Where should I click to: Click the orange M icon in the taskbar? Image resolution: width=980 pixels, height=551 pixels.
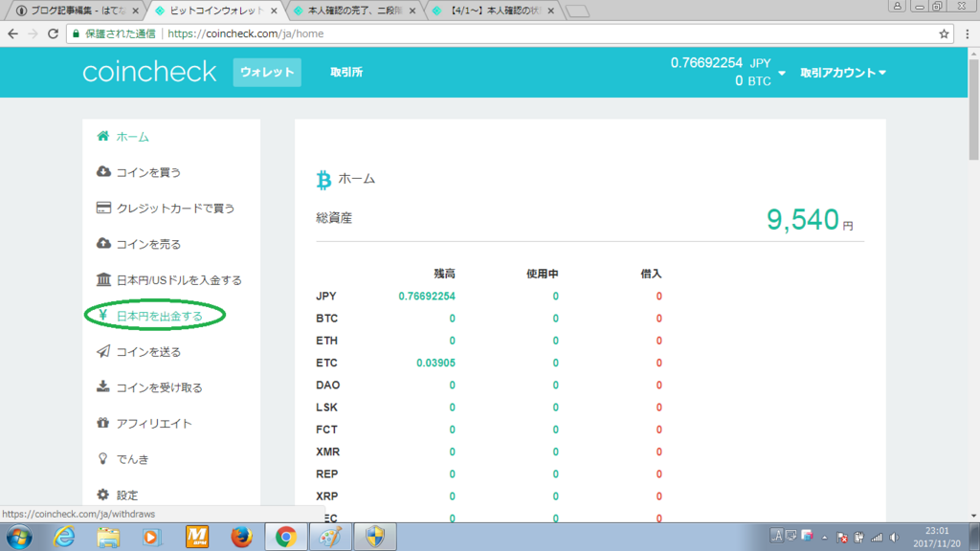pos(197,538)
